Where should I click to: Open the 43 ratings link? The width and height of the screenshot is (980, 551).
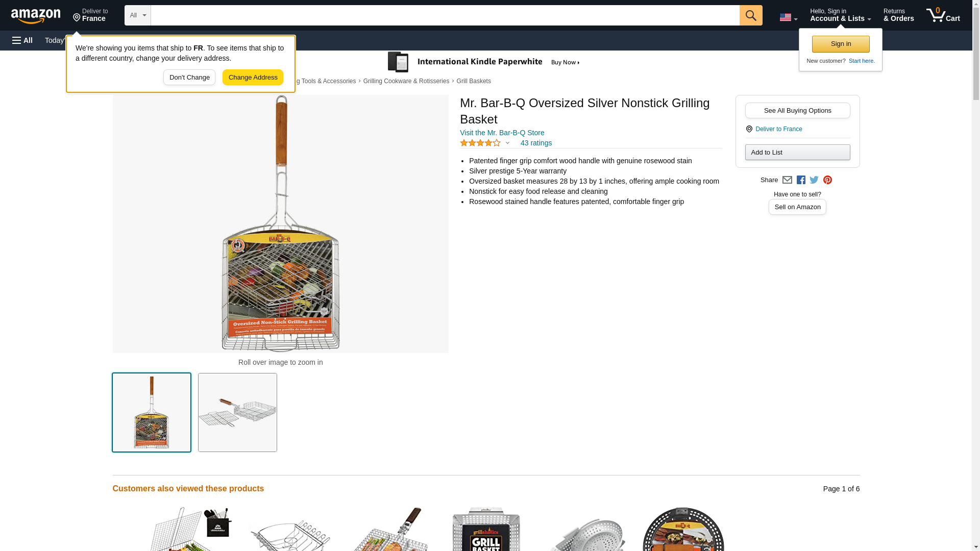click(x=536, y=143)
